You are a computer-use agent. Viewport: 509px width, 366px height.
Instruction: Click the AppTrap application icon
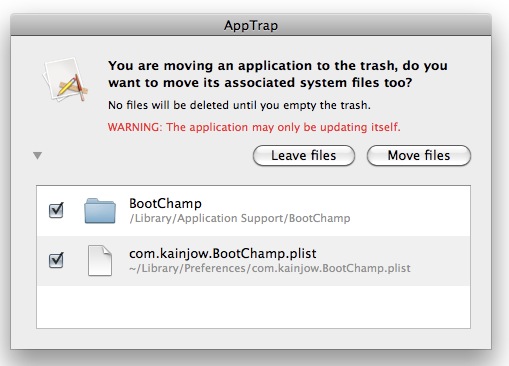tap(66, 80)
